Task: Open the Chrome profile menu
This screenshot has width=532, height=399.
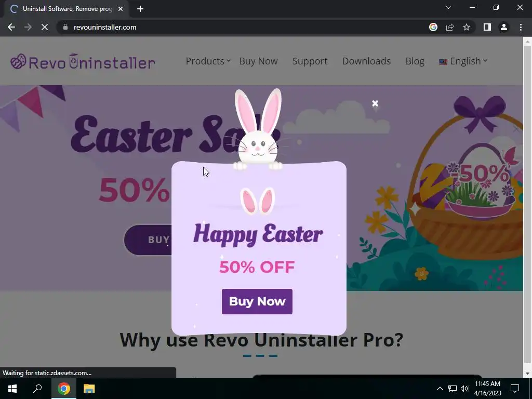Action: 504,27
